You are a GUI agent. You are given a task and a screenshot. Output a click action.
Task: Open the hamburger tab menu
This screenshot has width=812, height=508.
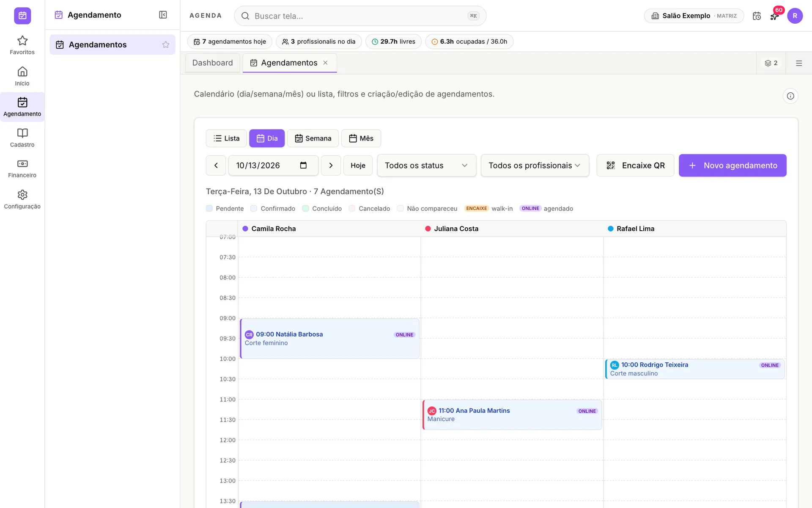point(799,63)
